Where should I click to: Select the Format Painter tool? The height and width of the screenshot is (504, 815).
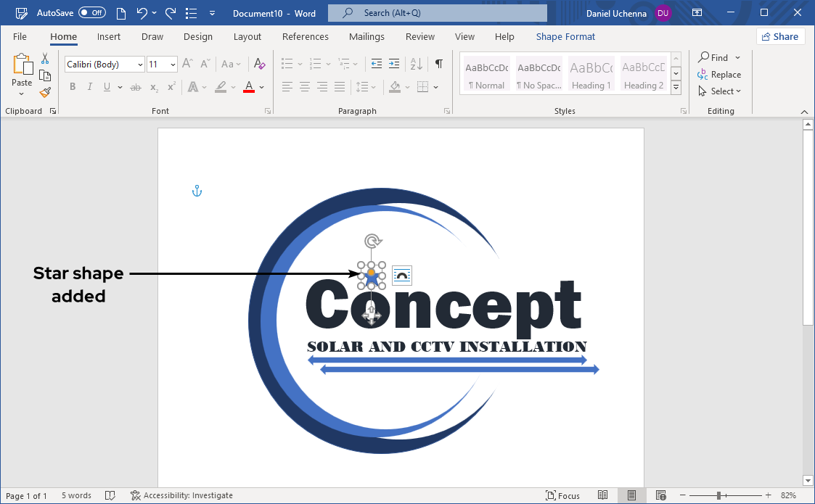(x=44, y=92)
